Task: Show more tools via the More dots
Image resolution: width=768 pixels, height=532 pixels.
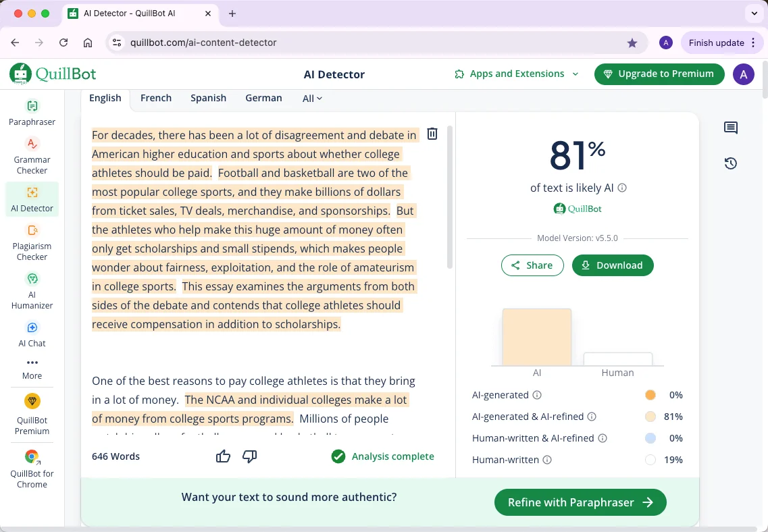Action: click(x=32, y=369)
